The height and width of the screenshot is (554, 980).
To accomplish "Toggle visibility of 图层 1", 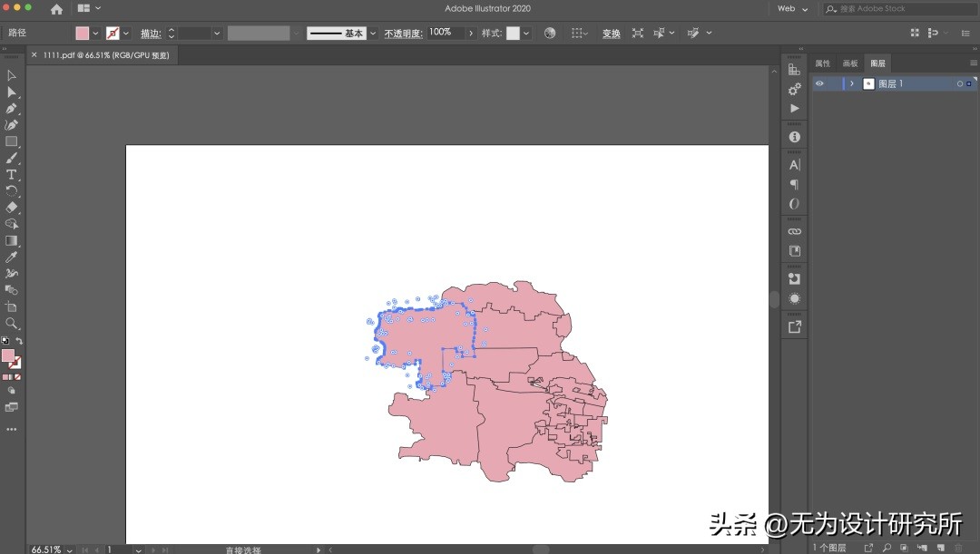I will (819, 83).
